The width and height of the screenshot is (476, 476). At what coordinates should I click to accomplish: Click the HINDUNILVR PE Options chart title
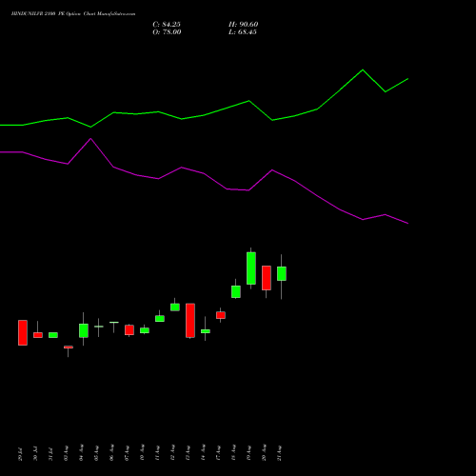73,14
